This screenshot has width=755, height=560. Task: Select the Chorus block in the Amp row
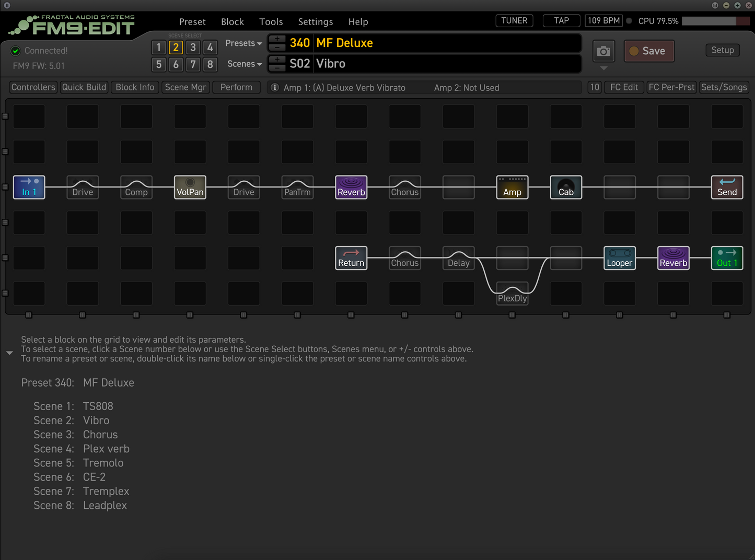pos(405,187)
